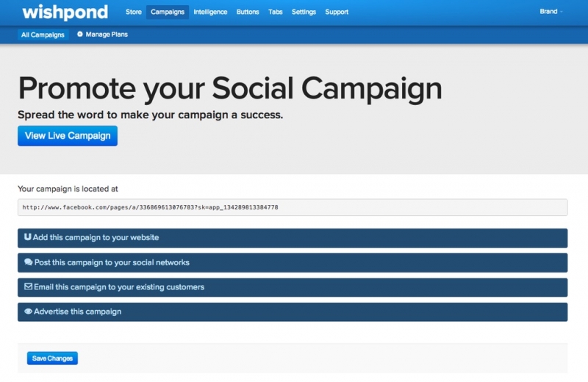The width and height of the screenshot is (588, 382).
Task: Open the Store menu
Action: click(133, 12)
